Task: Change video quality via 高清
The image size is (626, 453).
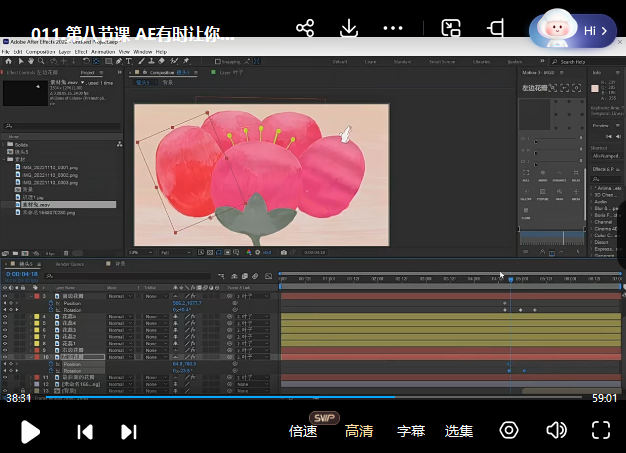Action: click(x=359, y=431)
